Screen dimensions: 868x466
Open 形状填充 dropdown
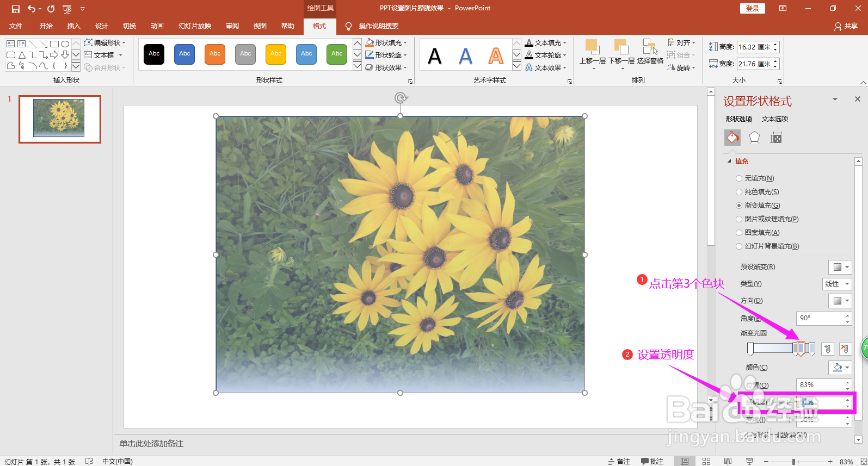(386, 42)
